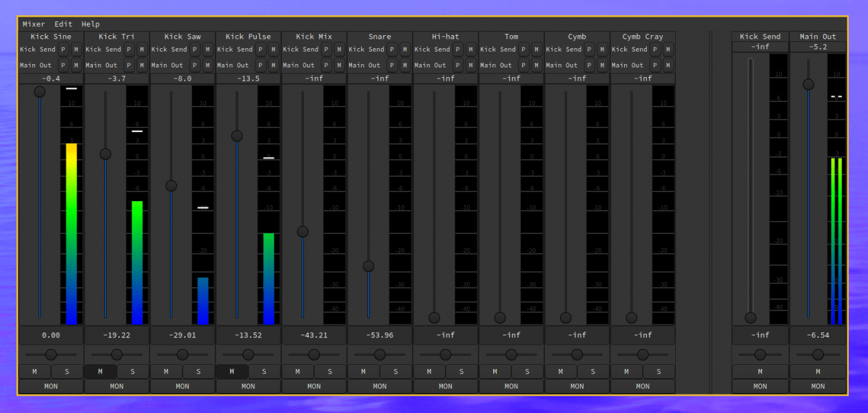This screenshot has width=868, height=413.
Task: Click the Kick Pulse strip name
Action: [x=249, y=36]
